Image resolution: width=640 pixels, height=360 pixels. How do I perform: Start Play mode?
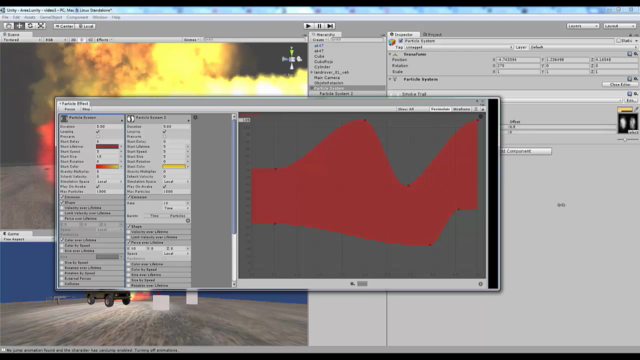click(309, 26)
